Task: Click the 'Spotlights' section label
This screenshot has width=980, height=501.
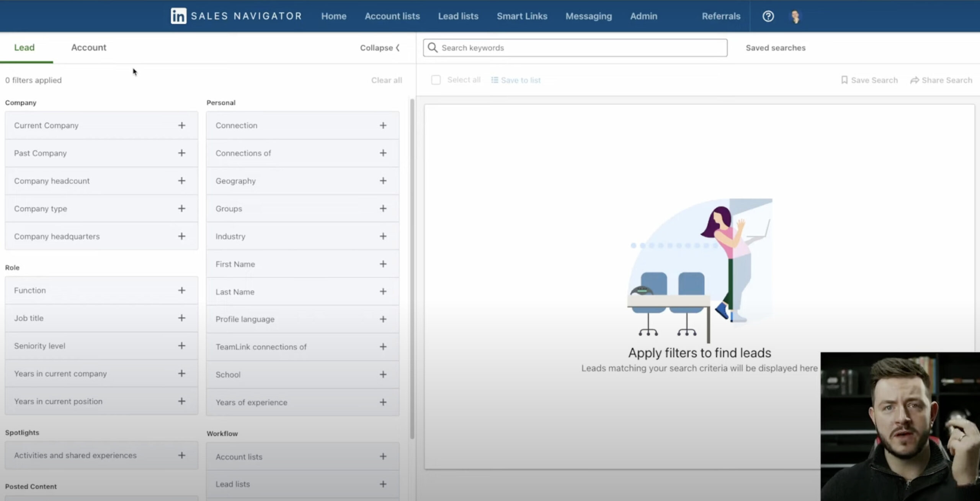Action: coord(22,433)
